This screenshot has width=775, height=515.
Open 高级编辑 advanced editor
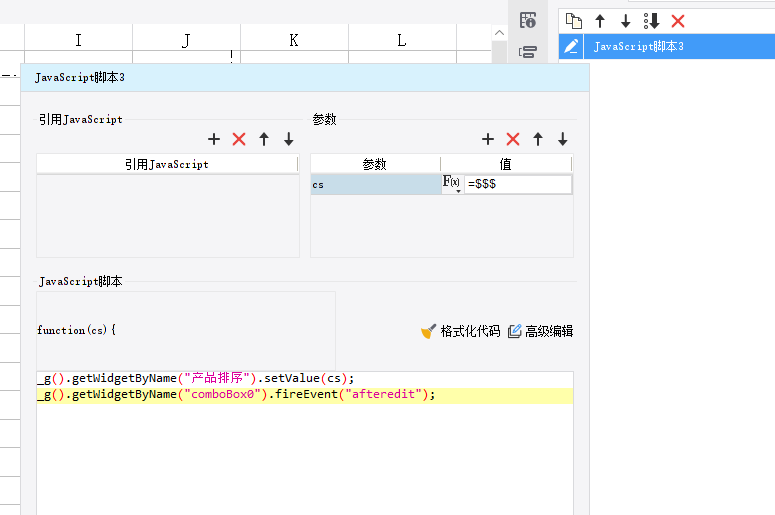(x=541, y=331)
